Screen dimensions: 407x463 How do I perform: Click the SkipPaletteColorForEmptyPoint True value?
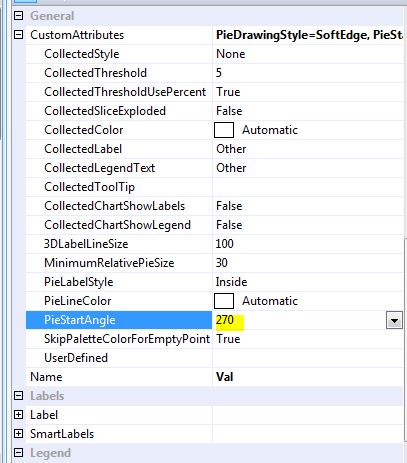[228, 339]
